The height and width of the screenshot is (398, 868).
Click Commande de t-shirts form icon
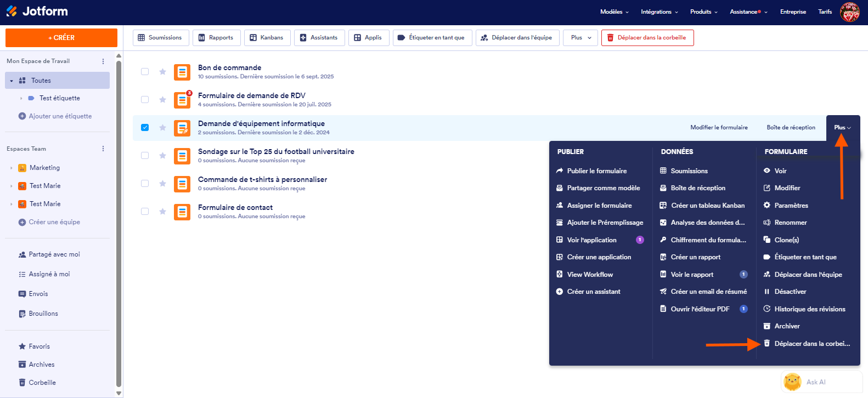tap(182, 184)
